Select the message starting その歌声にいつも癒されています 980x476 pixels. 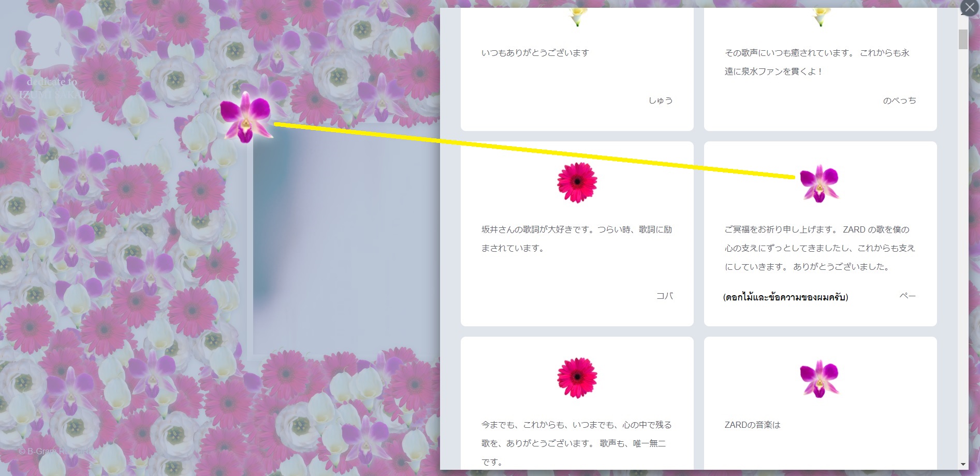click(x=817, y=62)
